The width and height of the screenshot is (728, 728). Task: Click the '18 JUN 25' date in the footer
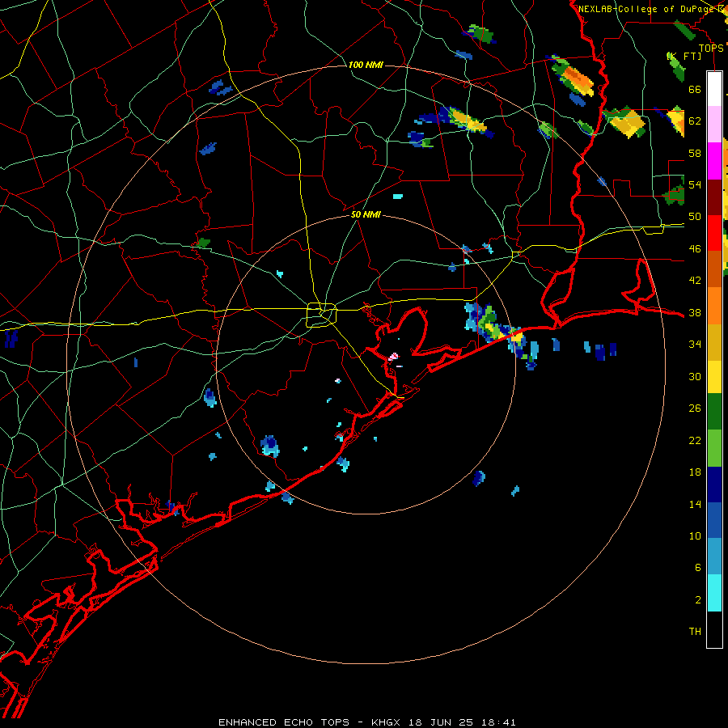[441, 722]
